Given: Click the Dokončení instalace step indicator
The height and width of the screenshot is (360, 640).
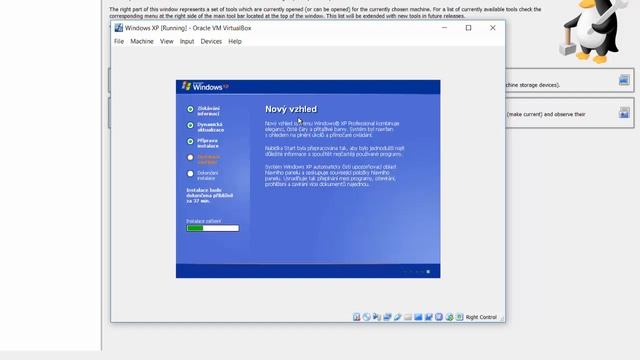Looking at the screenshot, I should pos(190,174).
